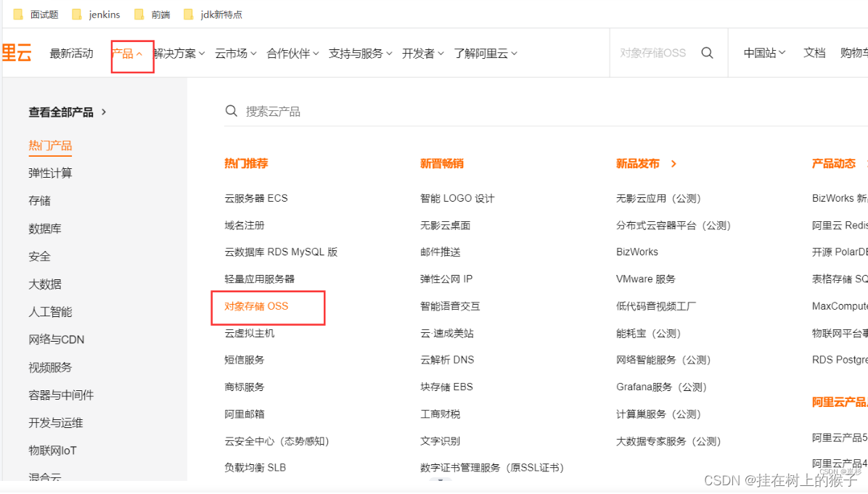Open 轻量应用服务器 product
Viewport: 868px width, 494px height.
point(259,279)
